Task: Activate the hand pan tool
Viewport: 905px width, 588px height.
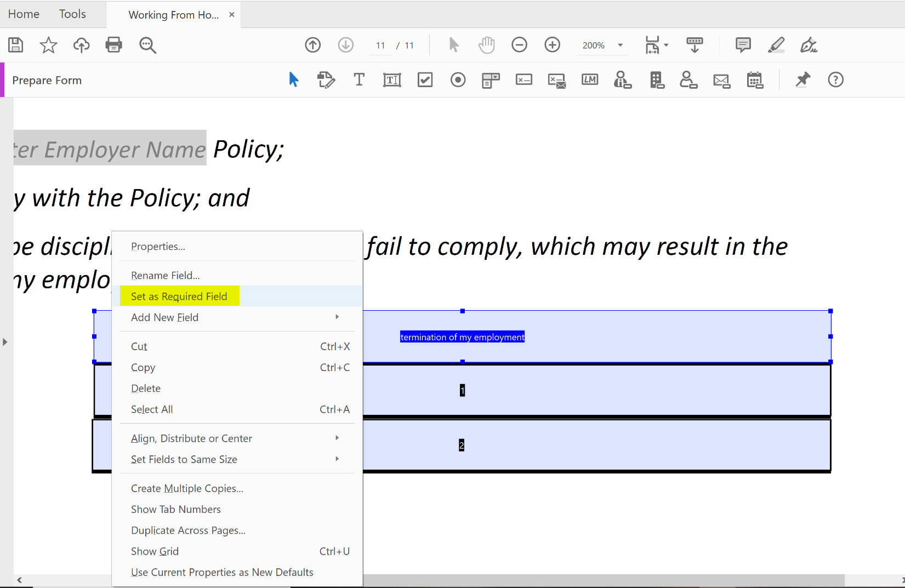Action: point(486,45)
